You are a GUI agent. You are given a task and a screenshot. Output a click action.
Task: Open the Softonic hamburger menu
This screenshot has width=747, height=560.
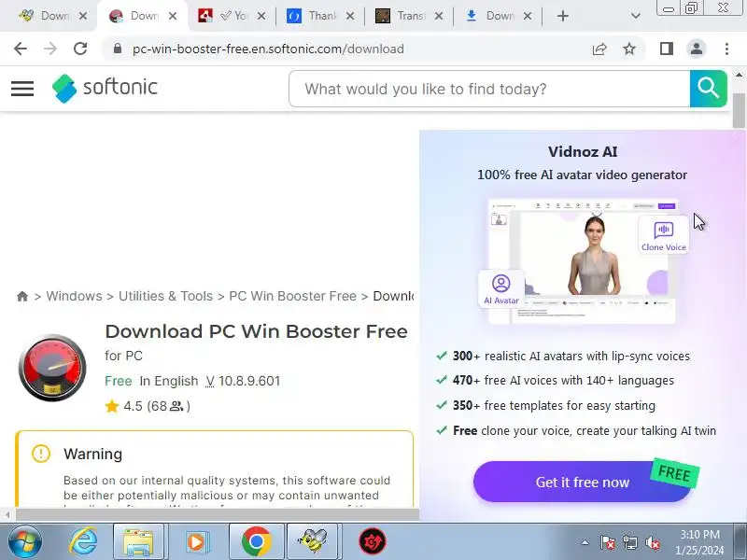(22, 89)
